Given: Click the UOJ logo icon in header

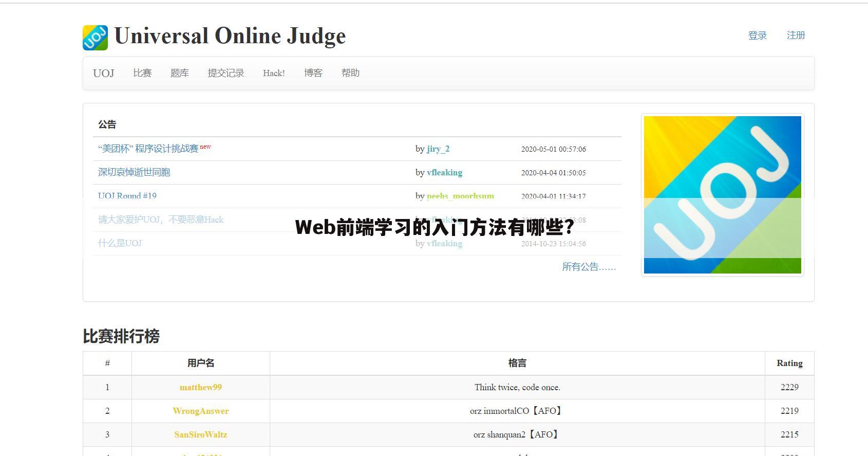Looking at the screenshot, I should coord(95,38).
